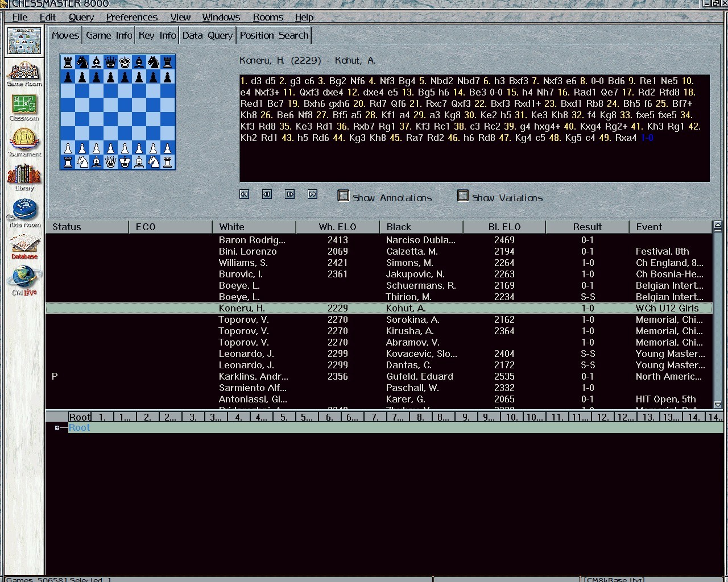Open the Library bookshelf icon
Image resolution: width=728 pixels, height=582 pixels.
[x=24, y=176]
